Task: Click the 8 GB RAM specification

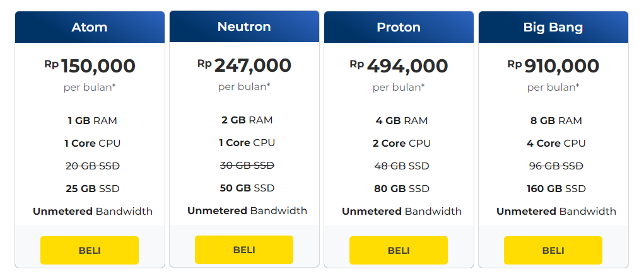Action: click(556, 121)
